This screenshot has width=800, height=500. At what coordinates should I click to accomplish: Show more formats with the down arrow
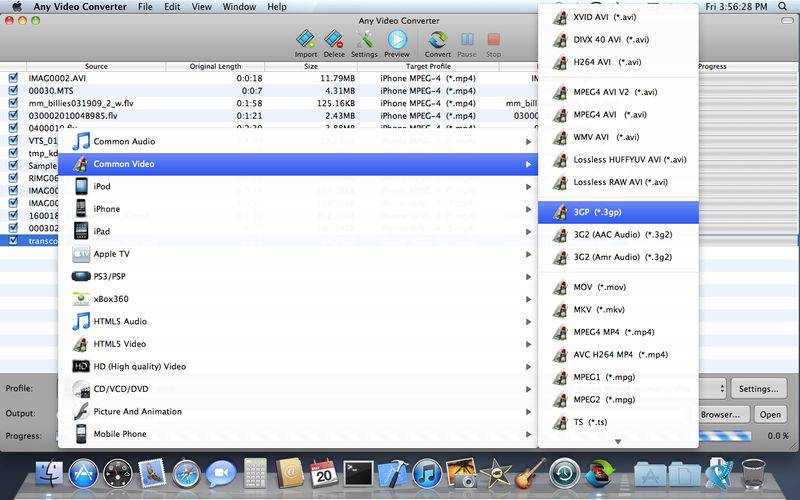point(618,441)
